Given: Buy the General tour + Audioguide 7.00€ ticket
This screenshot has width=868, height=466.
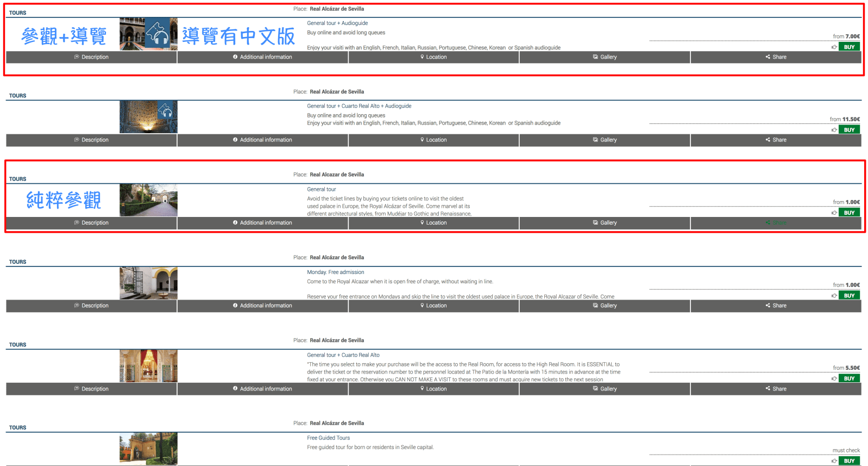Looking at the screenshot, I should [850, 47].
